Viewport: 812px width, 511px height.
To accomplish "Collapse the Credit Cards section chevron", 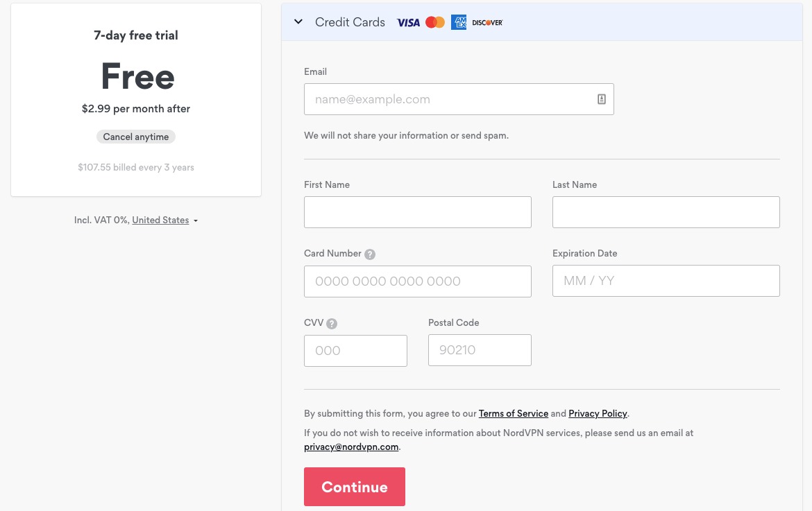I will click(298, 21).
